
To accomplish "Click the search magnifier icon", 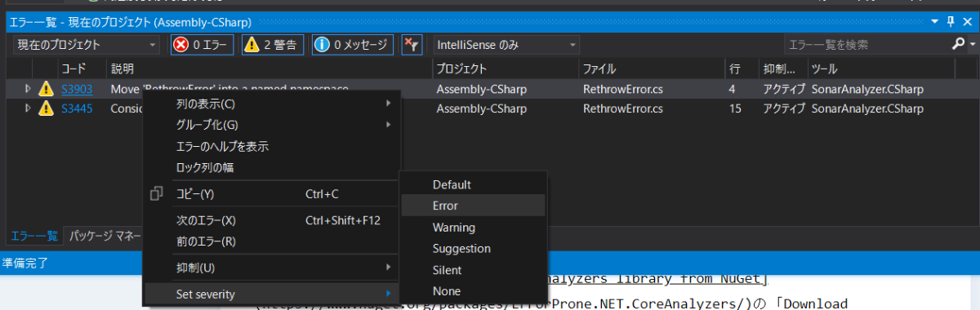I will (x=959, y=44).
